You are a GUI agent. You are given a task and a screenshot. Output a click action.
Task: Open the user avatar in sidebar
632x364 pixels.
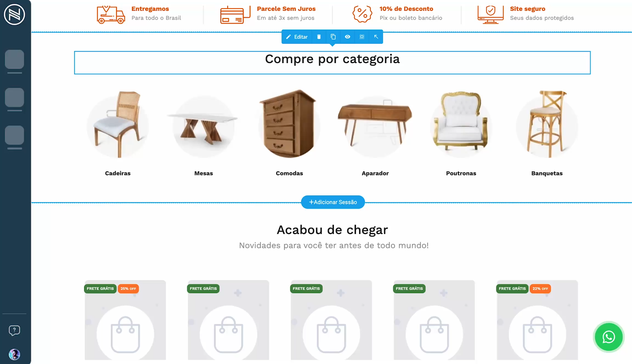click(14, 354)
